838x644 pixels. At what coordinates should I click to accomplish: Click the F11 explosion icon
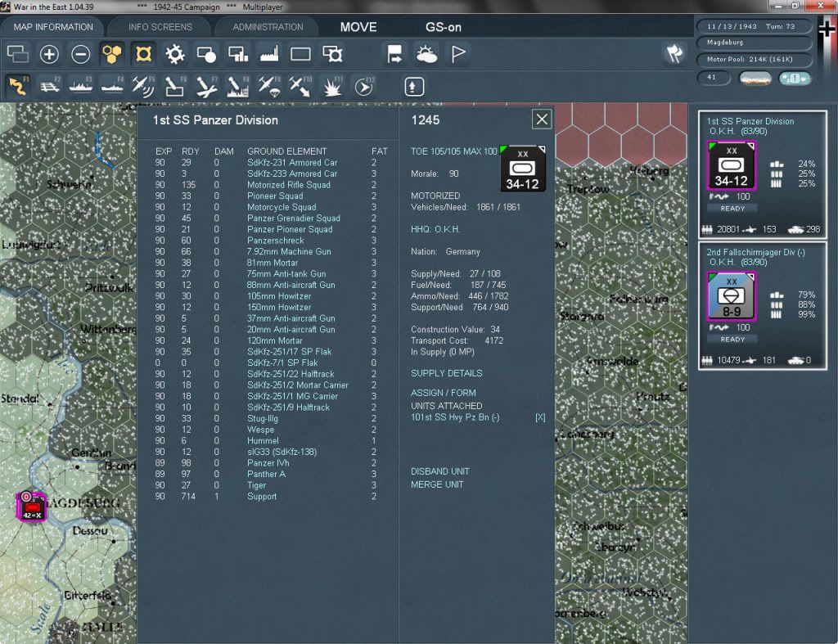click(x=332, y=86)
